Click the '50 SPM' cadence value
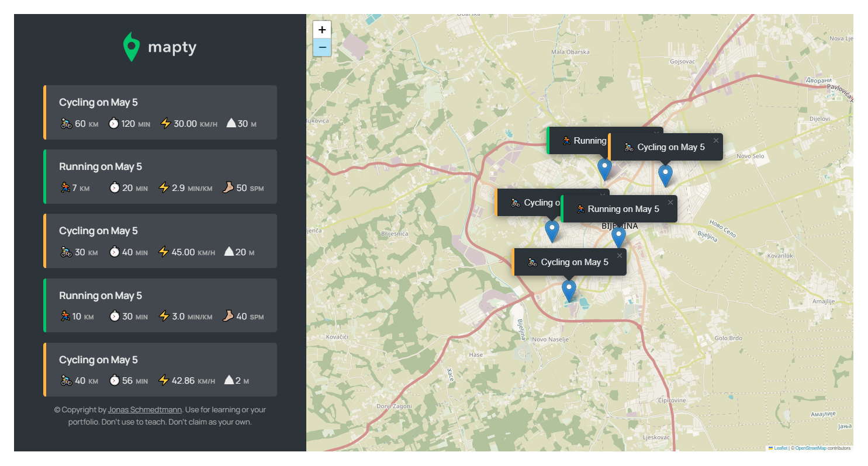The width and height of the screenshot is (868, 466). 250,188
